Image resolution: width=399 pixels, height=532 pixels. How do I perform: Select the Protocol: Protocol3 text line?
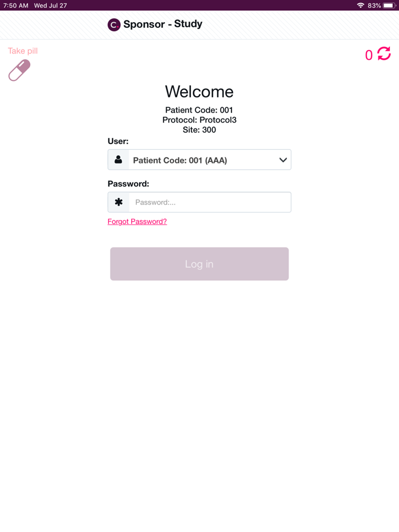tap(199, 120)
